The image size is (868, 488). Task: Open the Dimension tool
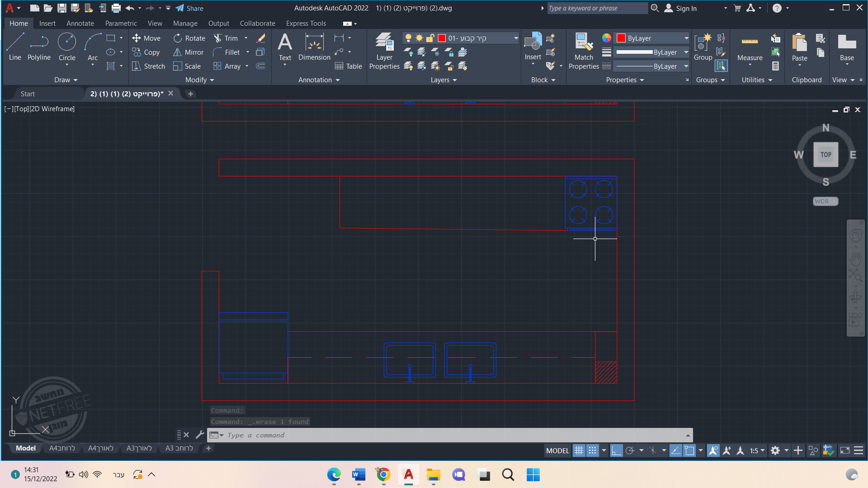[x=314, y=46]
